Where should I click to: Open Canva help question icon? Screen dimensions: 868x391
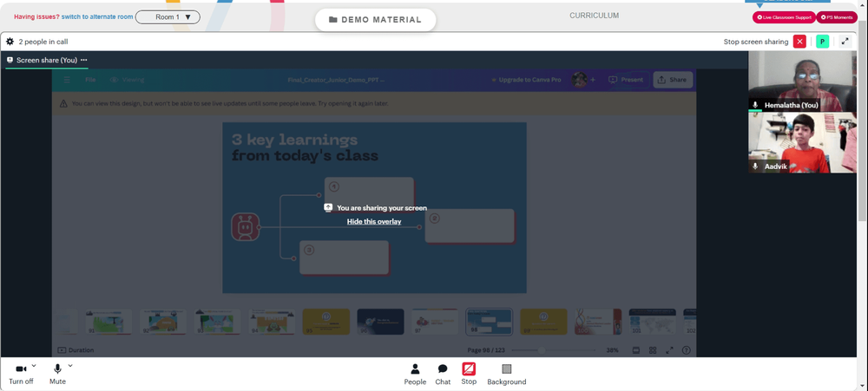(x=687, y=350)
